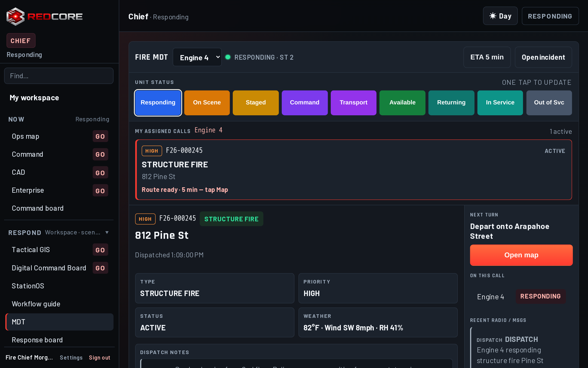This screenshot has height=368, width=588.
Task: Click the 1 active count label
Action: click(561, 131)
